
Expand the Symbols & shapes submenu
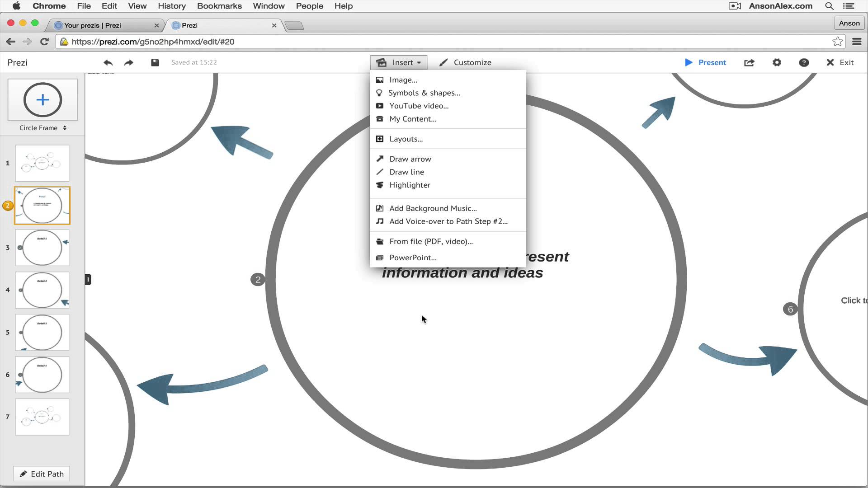pyautogui.click(x=425, y=92)
